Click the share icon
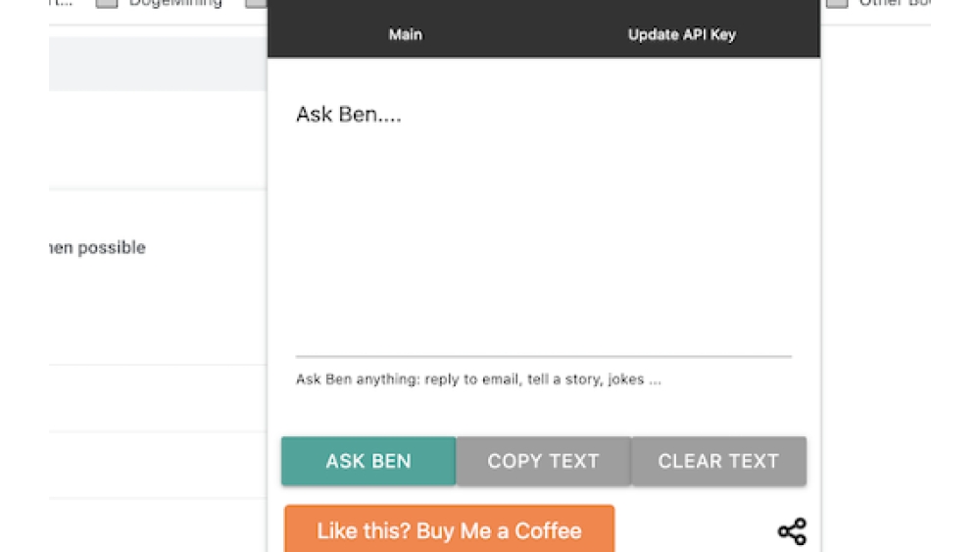 point(792,531)
